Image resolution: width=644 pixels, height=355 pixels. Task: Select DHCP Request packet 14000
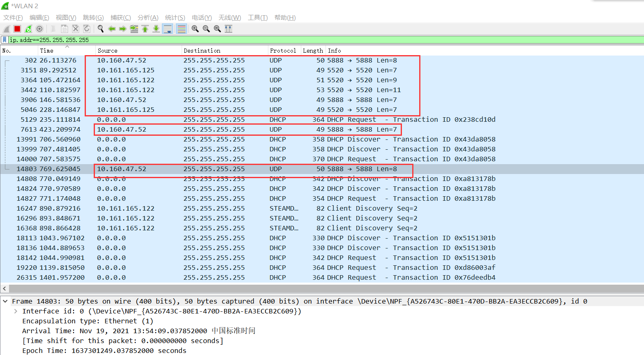pos(322,159)
